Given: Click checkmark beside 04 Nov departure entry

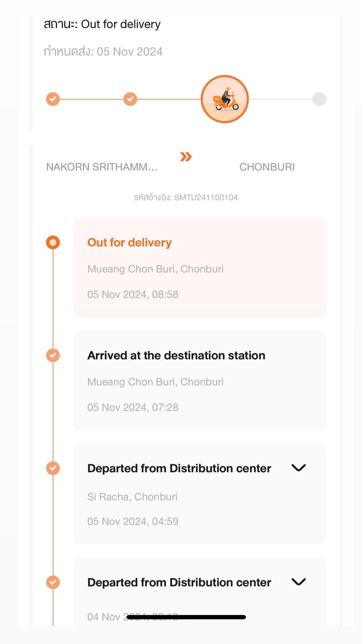Looking at the screenshot, I should point(53,582).
